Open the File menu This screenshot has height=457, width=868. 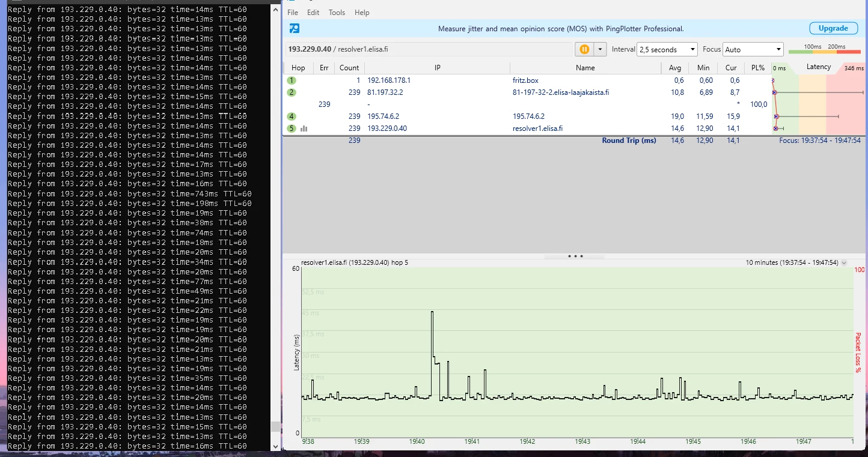tap(293, 13)
